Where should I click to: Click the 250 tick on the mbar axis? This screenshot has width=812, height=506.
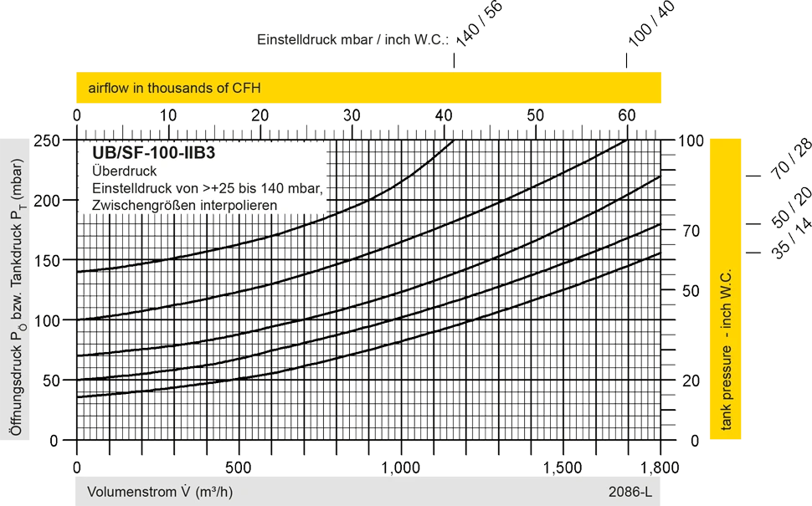pos(49,141)
